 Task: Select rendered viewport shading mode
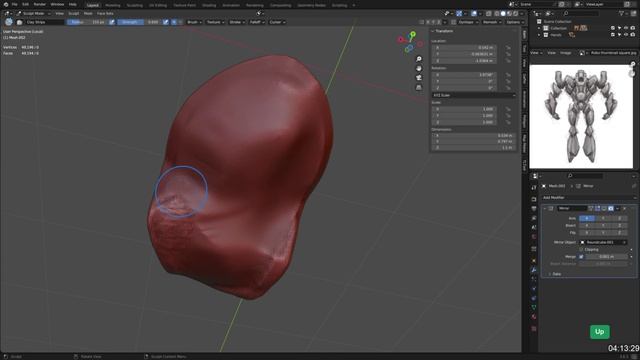(516, 13)
